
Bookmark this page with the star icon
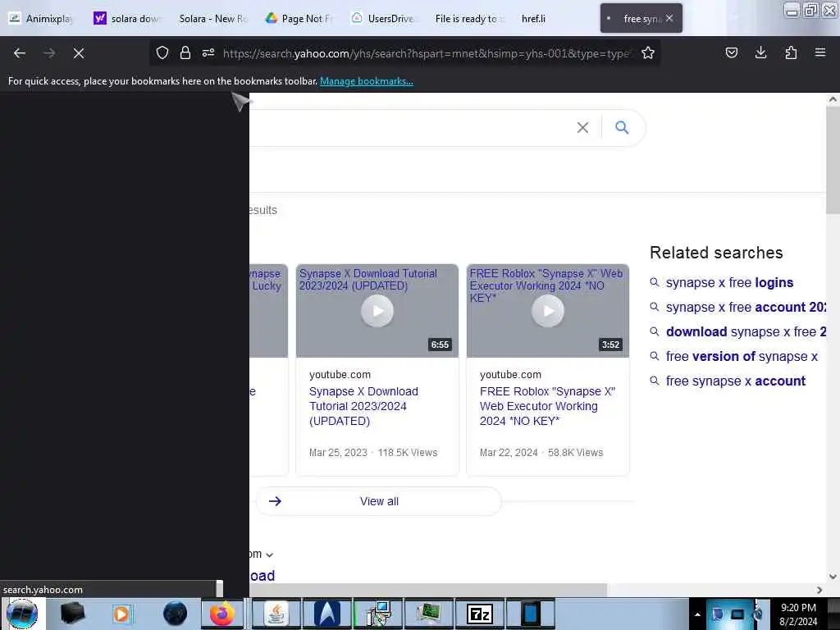tap(648, 52)
